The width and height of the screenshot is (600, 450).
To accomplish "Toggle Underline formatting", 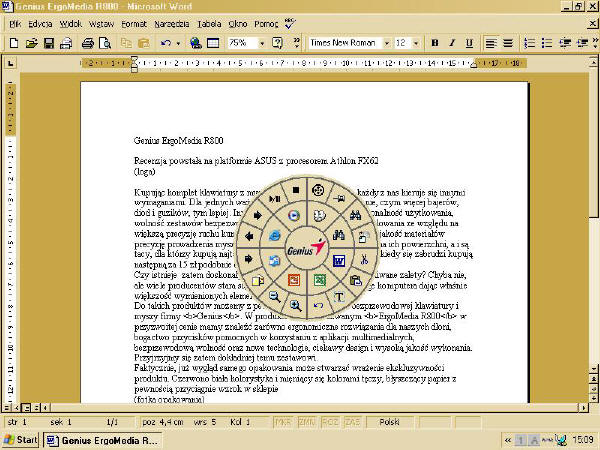I will coord(469,43).
